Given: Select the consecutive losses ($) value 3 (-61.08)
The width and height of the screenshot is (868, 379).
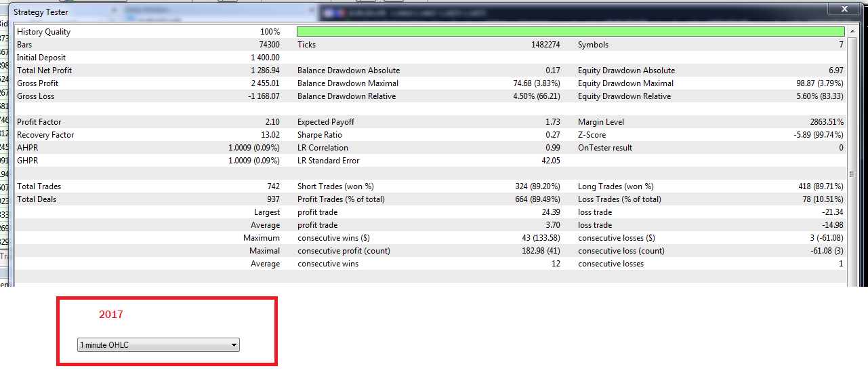Looking at the screenshot, I should click(825, 238).
